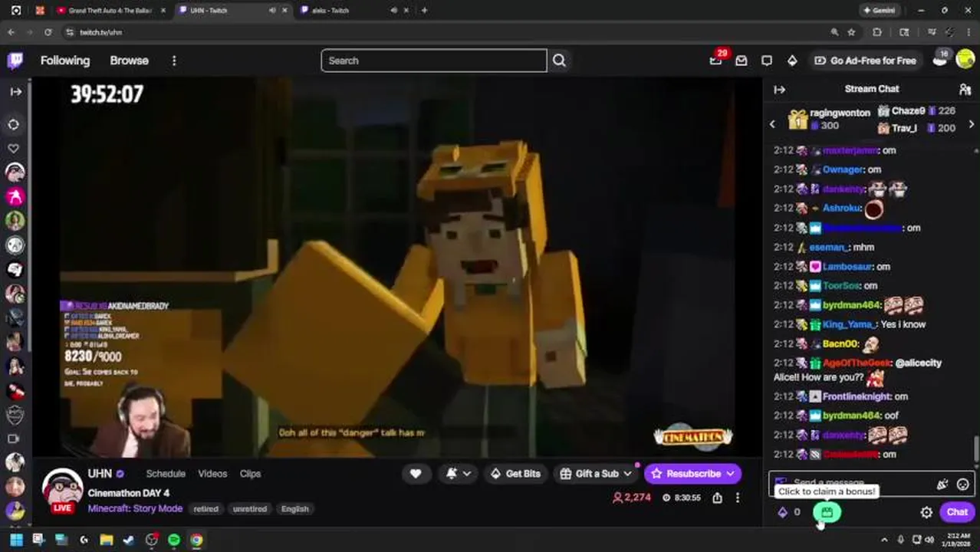Click the English language tag

pyautogui.click(x=294, y=509)
